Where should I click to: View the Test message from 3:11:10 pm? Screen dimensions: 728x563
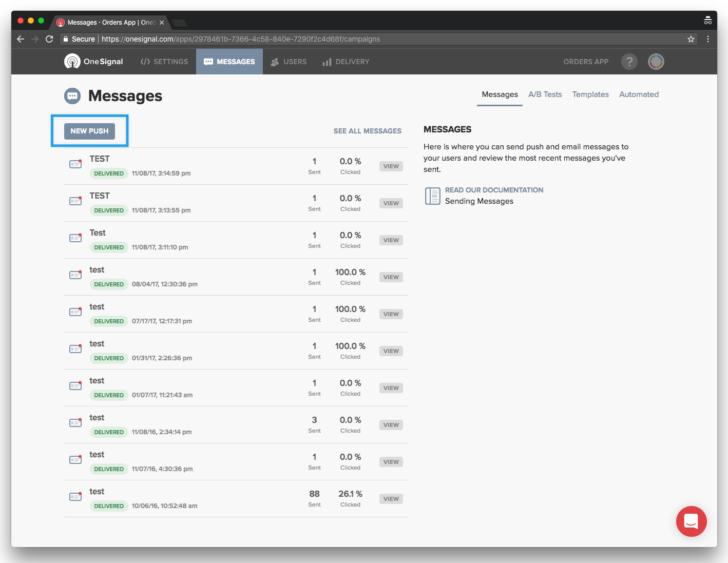[391, 240]
